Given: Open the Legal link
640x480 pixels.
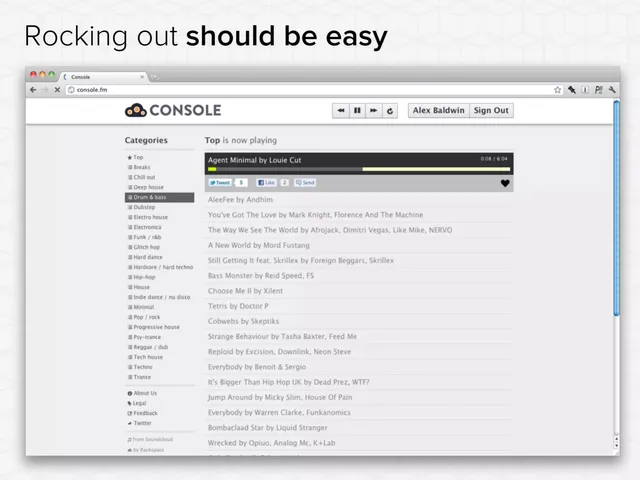Looking at the screenshot, I should pos(137,403).
